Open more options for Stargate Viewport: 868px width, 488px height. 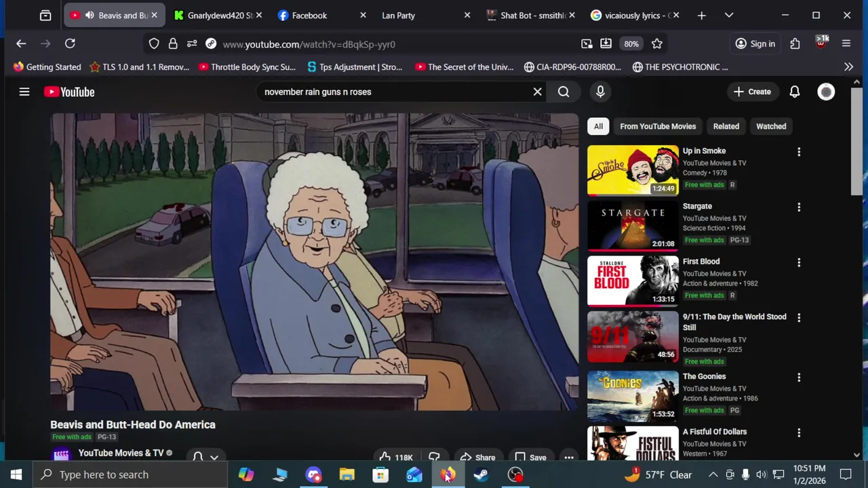coord(799,207)
